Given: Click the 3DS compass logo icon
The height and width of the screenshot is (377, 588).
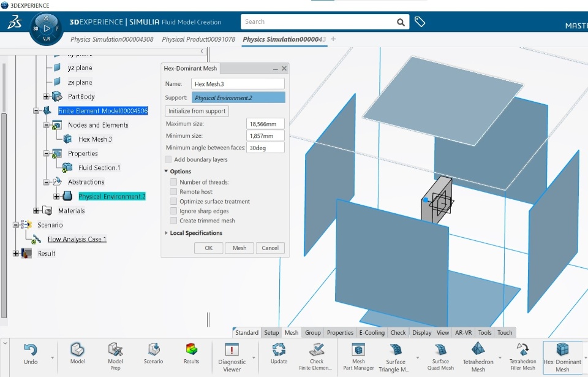Looking at the screenshot, I should click(x=15, y=22).
